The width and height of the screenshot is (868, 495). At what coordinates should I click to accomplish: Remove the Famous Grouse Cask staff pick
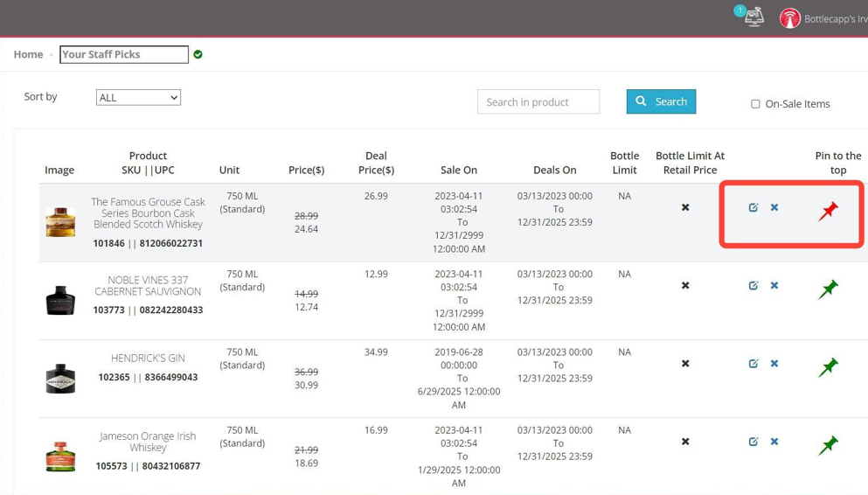point(774,207)
